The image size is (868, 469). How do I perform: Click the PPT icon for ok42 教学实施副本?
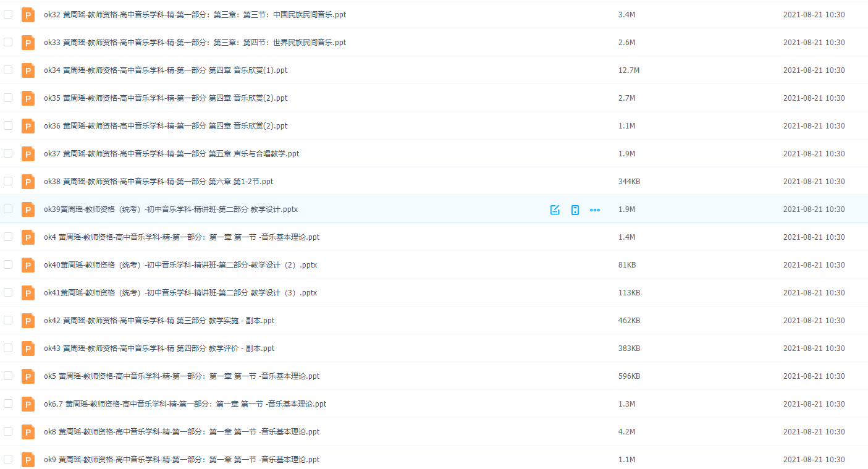point(28,320)
